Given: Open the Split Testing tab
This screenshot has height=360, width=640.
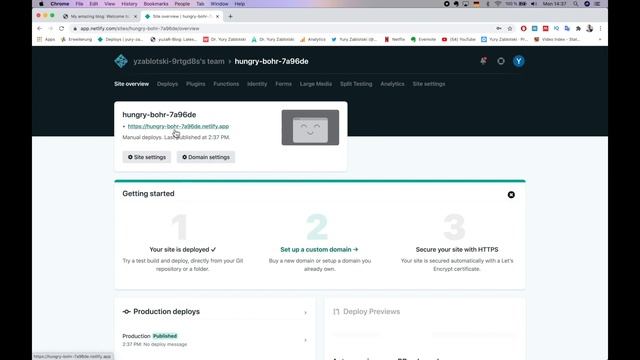Looking at the screenshot, I should click(x=356, y=84).
